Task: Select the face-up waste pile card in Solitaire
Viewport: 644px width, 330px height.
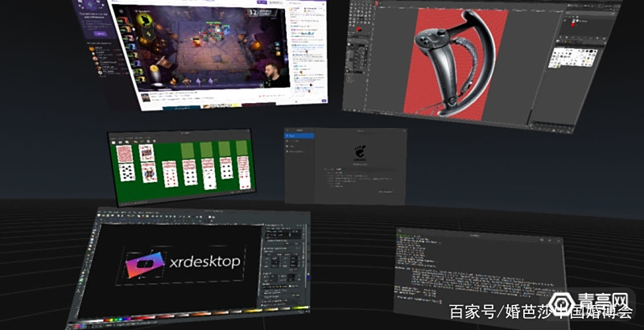Action: pos(147,153)
